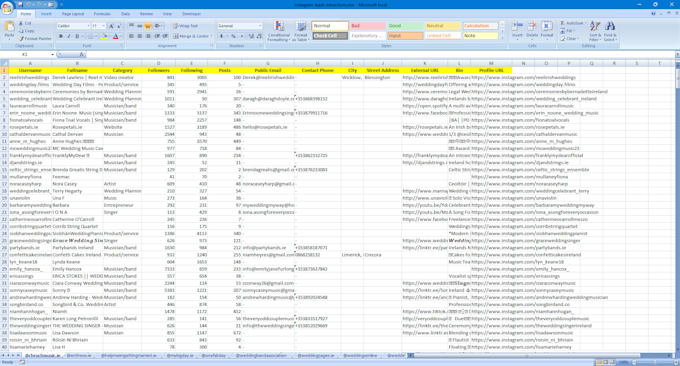This screenshot has width=680, height=366.
Task: Switch to the Page Layout tab
Action: click(x=73, y=14)
